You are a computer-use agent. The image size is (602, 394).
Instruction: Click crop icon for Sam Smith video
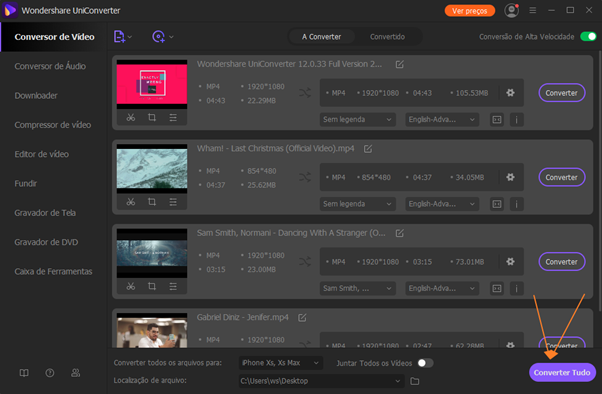point(152,286)
